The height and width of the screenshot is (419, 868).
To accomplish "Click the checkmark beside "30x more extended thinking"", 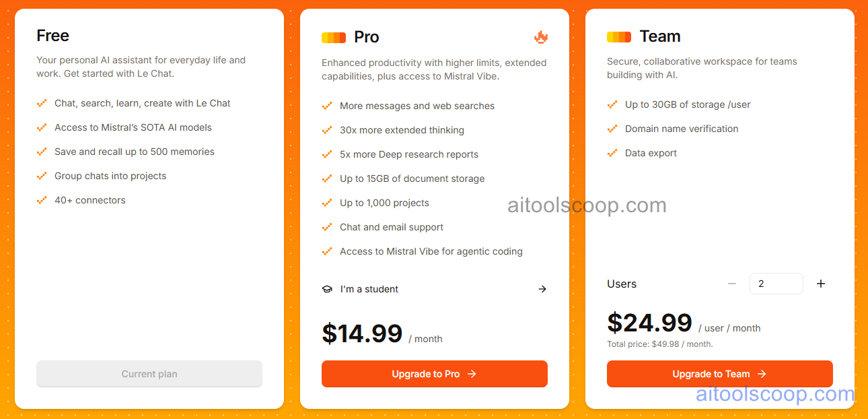I will coord(327,130).
